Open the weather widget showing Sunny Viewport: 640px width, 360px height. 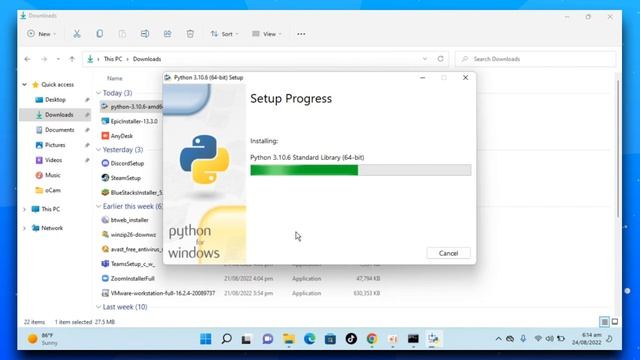click(43, 339)
